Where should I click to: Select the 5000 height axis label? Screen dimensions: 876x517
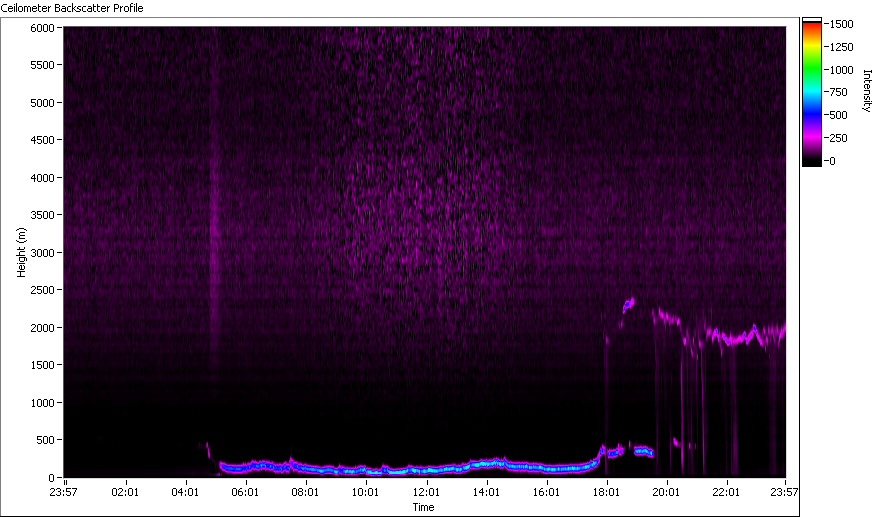click(42, 103)
